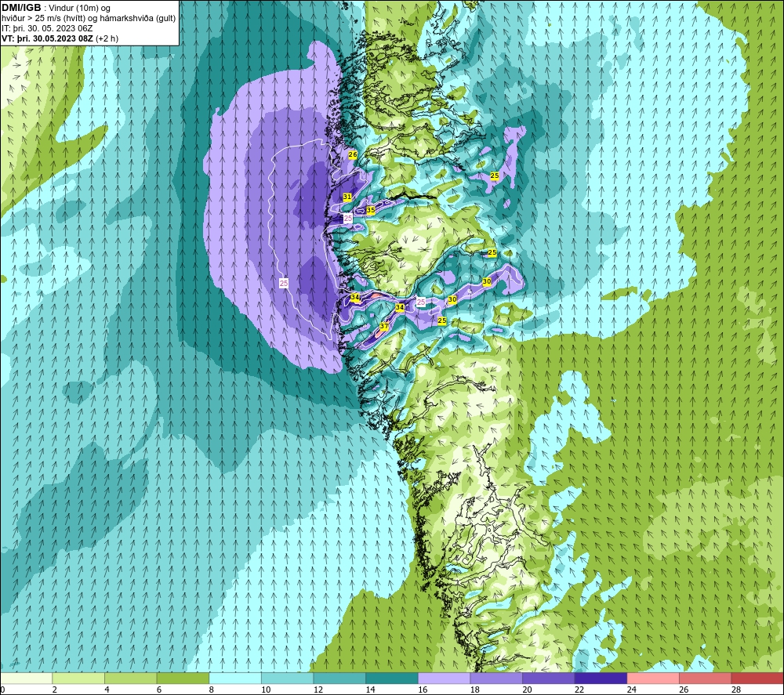Click the yellow '31' gust label on map

347,197
